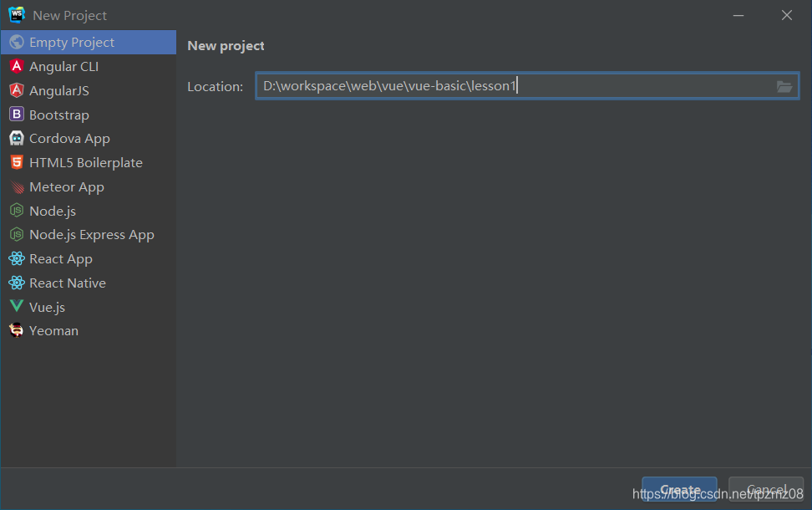The image size is (812, 510).
Task: Select the Meteor App icon
Action: point(17,186)
